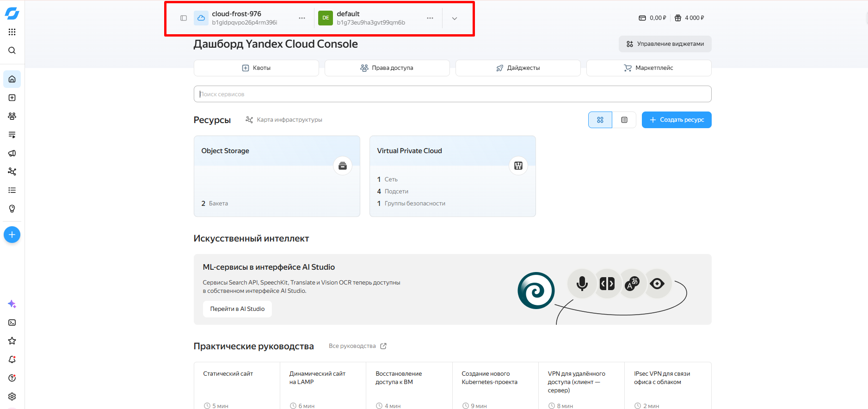Open the users group sidebar icon
Screen dimensions: 868x409
[x=12, y=116]
